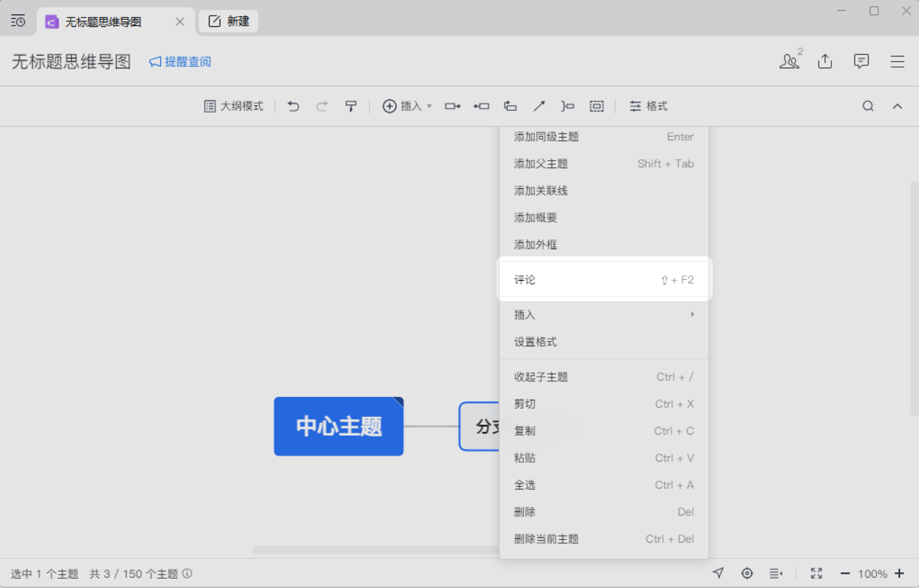Click the share/export icon

pos(825,61)
